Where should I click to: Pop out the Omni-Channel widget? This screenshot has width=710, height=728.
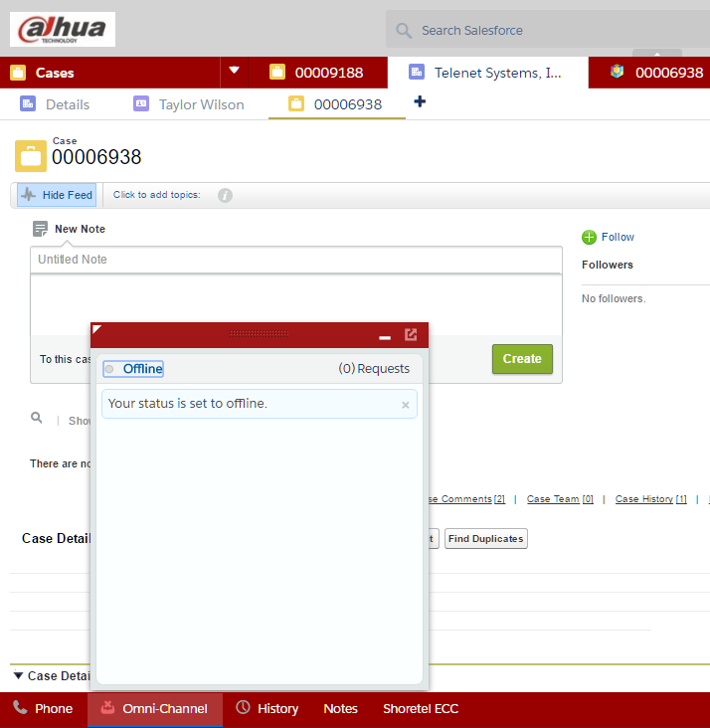point(411,334)
